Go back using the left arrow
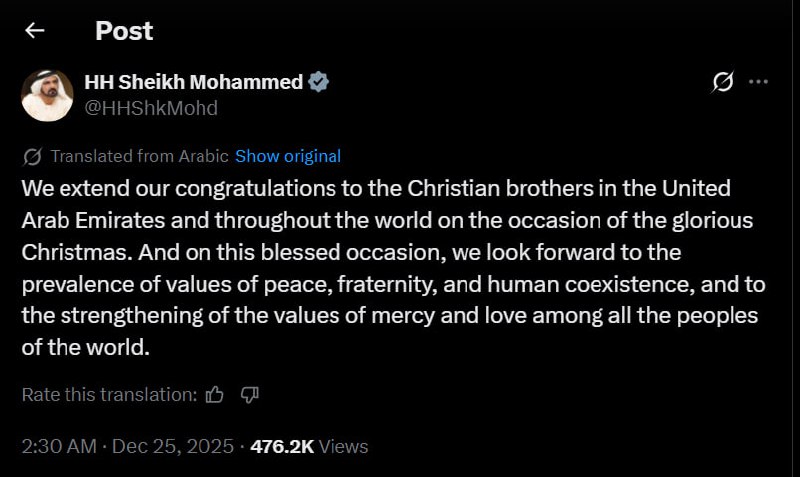 [x=35, y=31]
